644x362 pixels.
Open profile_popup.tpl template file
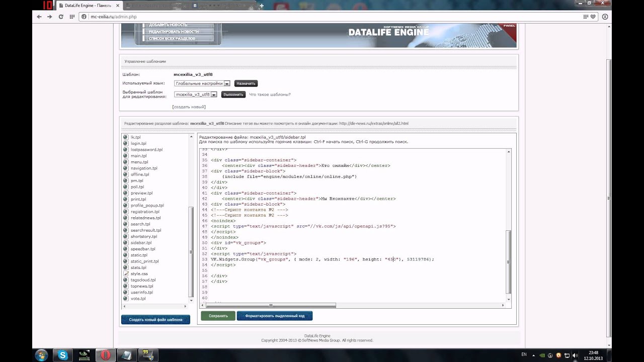[147, 205]
